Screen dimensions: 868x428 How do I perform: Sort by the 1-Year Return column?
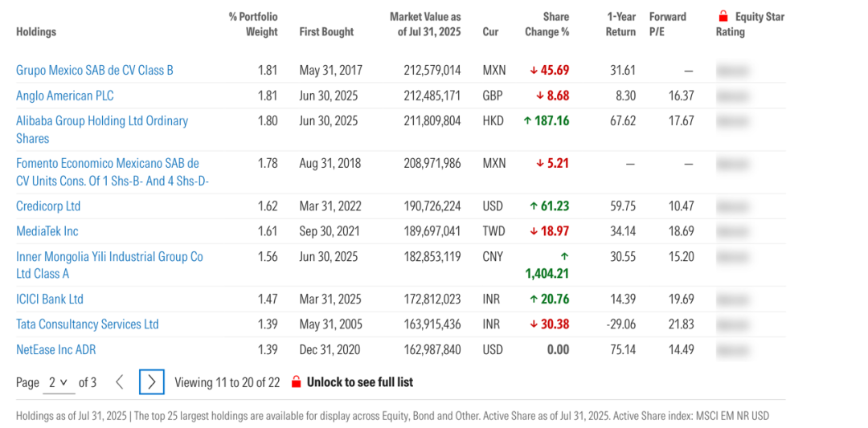(620, 24)
